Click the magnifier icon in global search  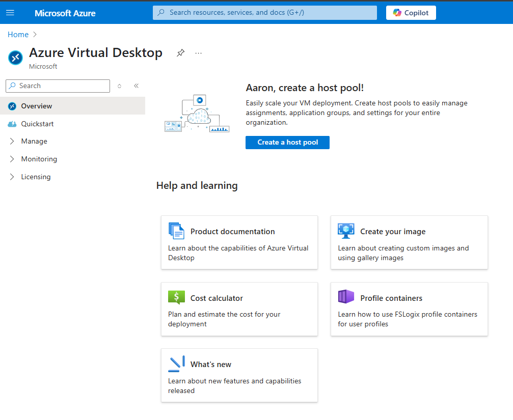(161, 12)
